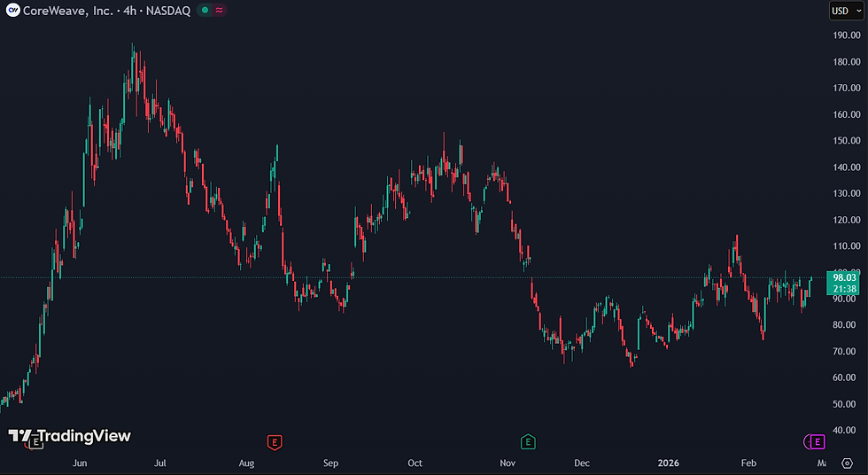Click the Aug label on time axis

pyautogui.click(x=246, y=463)
